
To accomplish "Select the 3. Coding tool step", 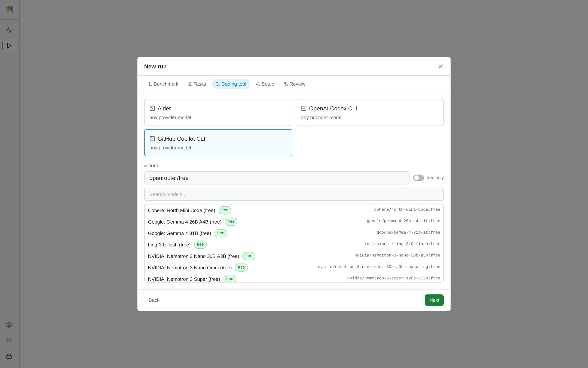I will point(231,84).
